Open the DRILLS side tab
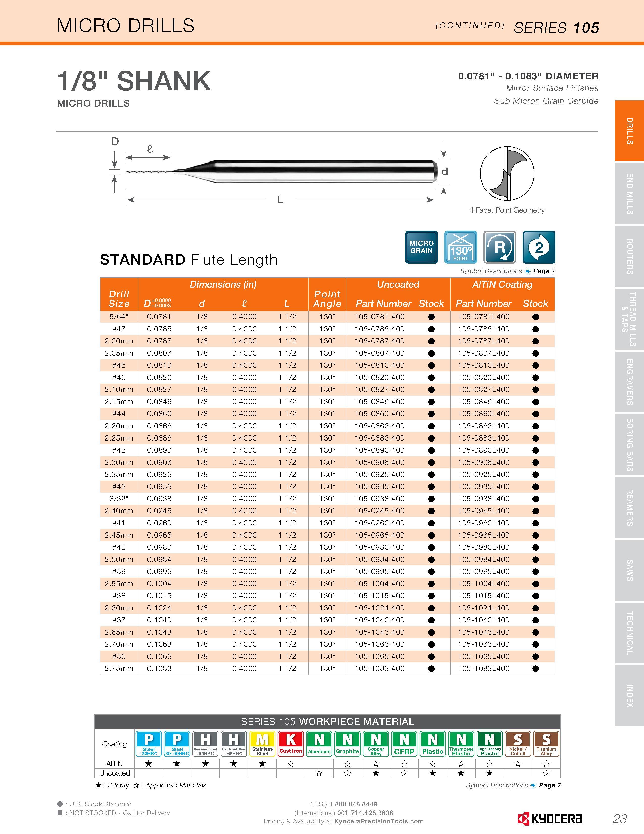 click(x=630, y=131)
